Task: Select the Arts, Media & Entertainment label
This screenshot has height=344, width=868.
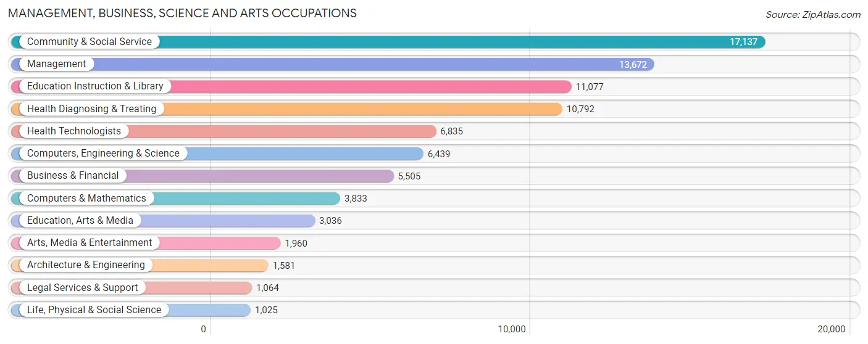Action: click(x=90, y=242)
